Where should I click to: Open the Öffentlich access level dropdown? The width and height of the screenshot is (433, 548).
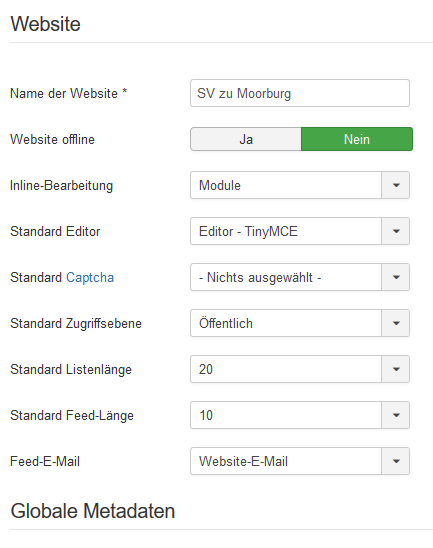pyautogui.click(x=300, y=323)
